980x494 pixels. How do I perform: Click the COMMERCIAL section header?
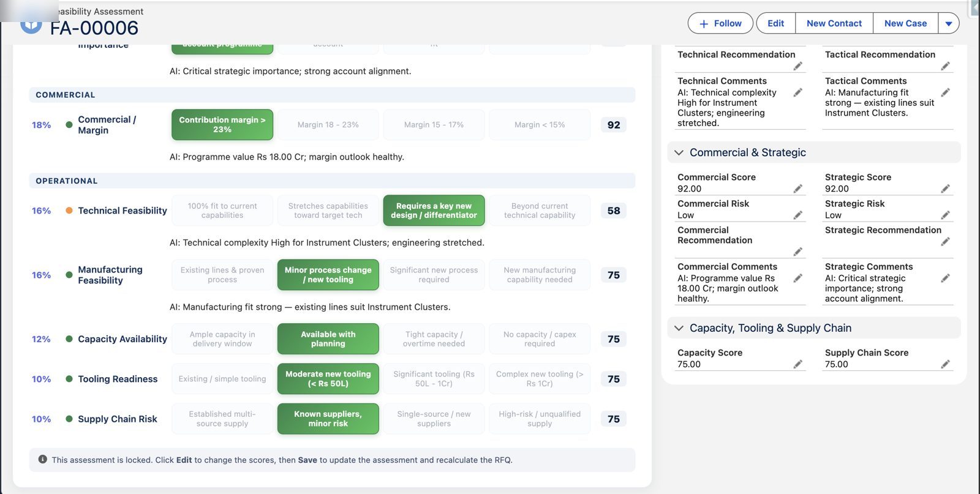point(332,95)
